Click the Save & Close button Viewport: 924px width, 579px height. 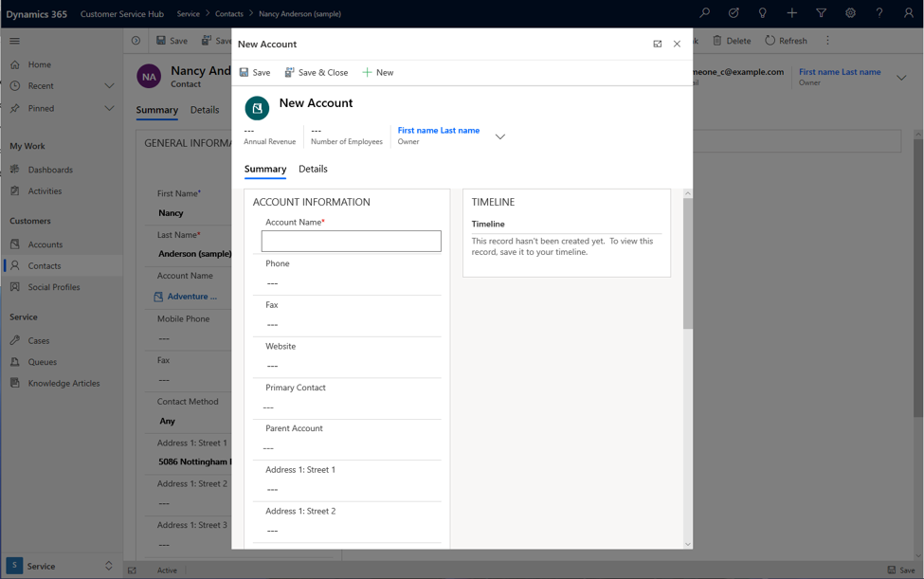coord(317,72)
